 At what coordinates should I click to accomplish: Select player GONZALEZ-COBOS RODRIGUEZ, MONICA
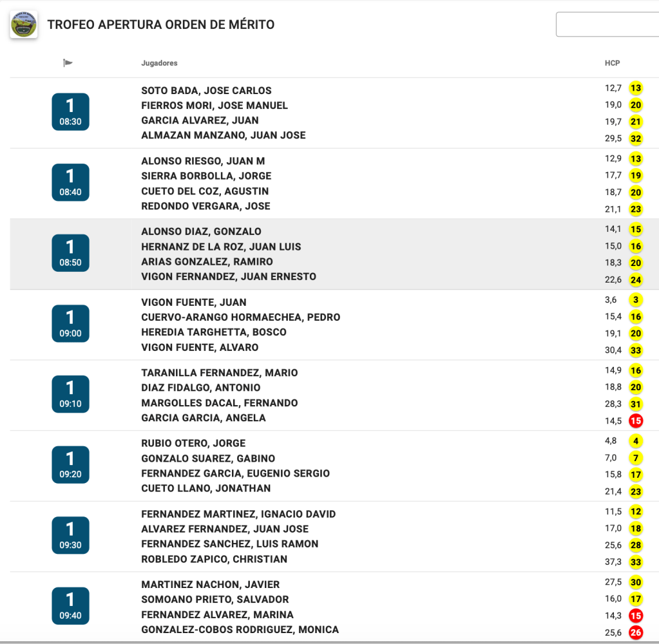[x=240, y=630]
